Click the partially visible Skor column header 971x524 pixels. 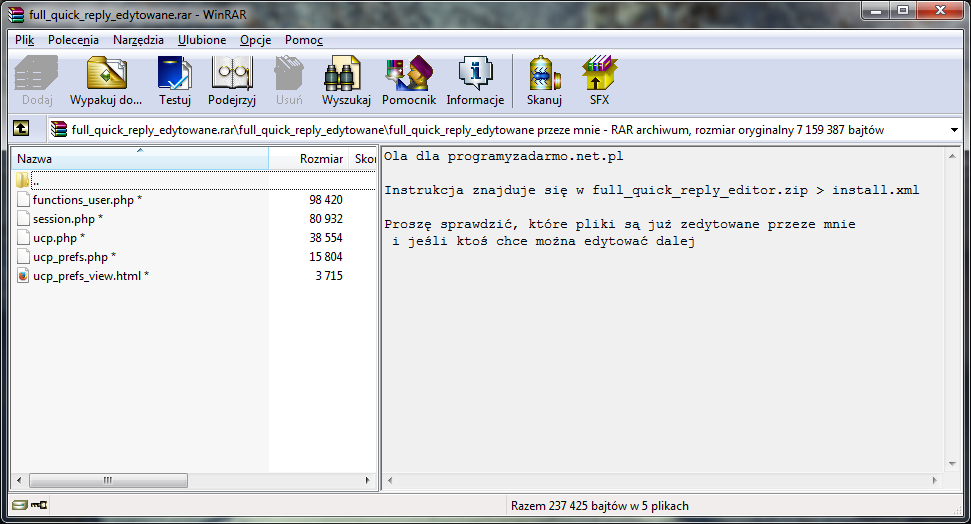(363, 159)
